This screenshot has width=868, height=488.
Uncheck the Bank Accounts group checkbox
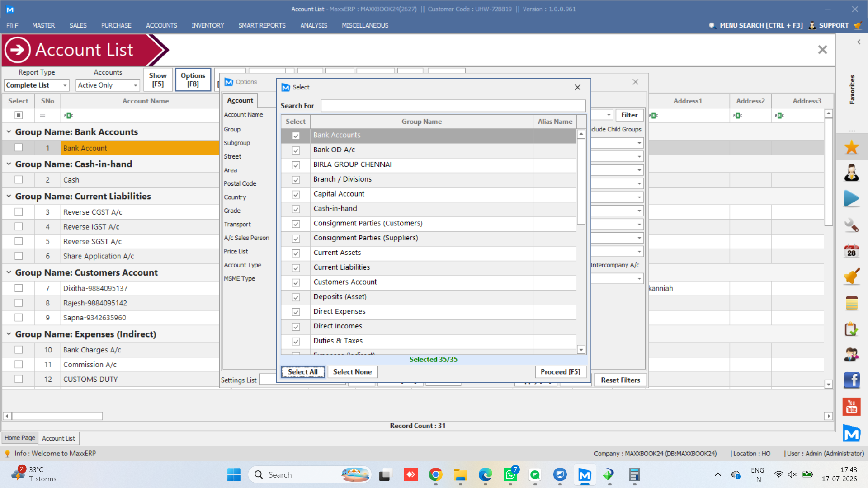296,136
